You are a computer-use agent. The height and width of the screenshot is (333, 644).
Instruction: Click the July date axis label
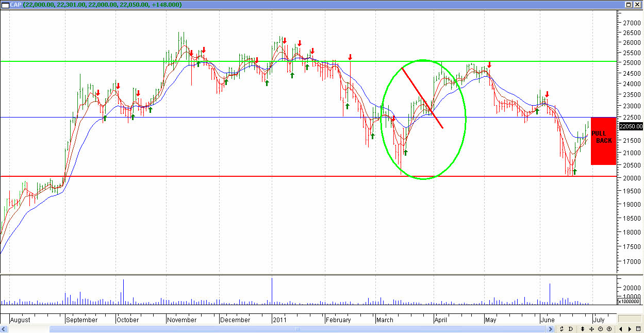(599, 320)
